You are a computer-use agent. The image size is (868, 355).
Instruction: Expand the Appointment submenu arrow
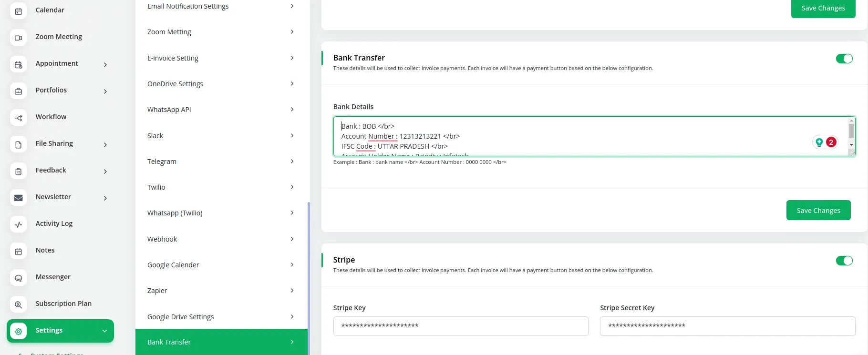(x=105, y=65)
